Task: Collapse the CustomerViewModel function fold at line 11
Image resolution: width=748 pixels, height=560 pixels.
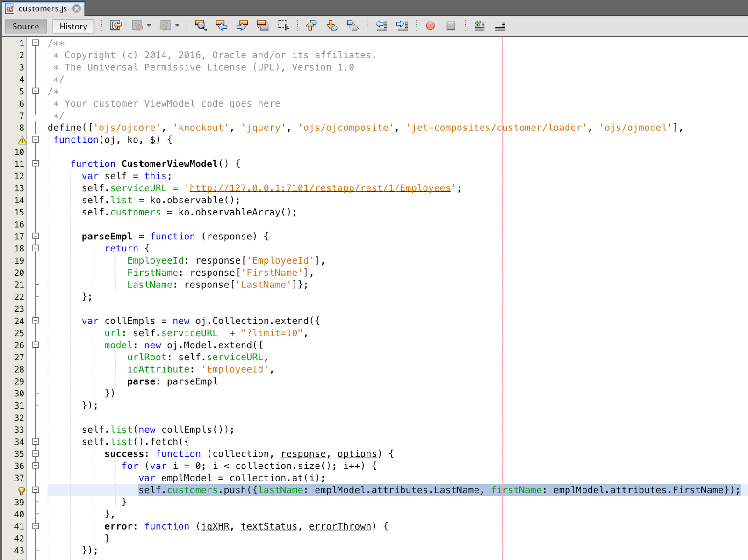Action: coord(36,164)
